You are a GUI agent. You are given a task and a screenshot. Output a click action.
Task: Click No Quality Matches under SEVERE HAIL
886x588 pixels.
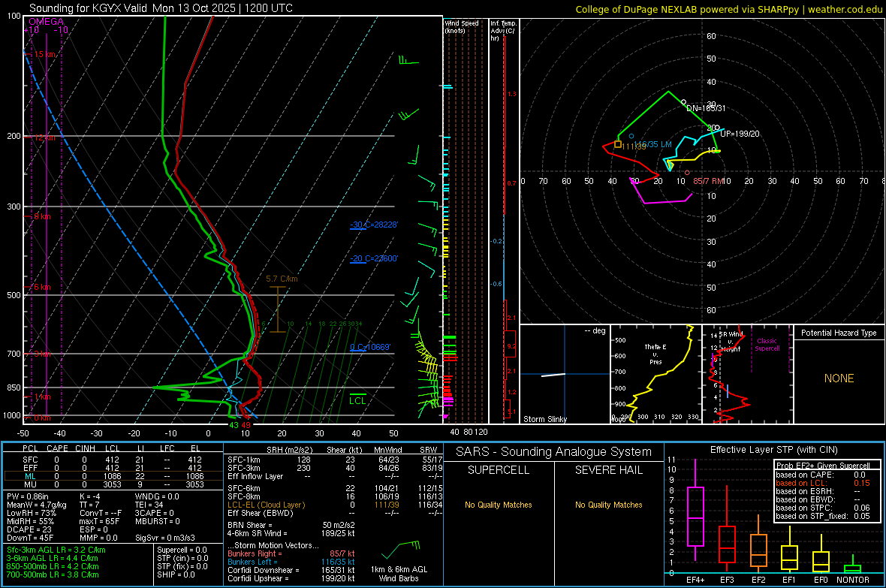tap(608, 505)
